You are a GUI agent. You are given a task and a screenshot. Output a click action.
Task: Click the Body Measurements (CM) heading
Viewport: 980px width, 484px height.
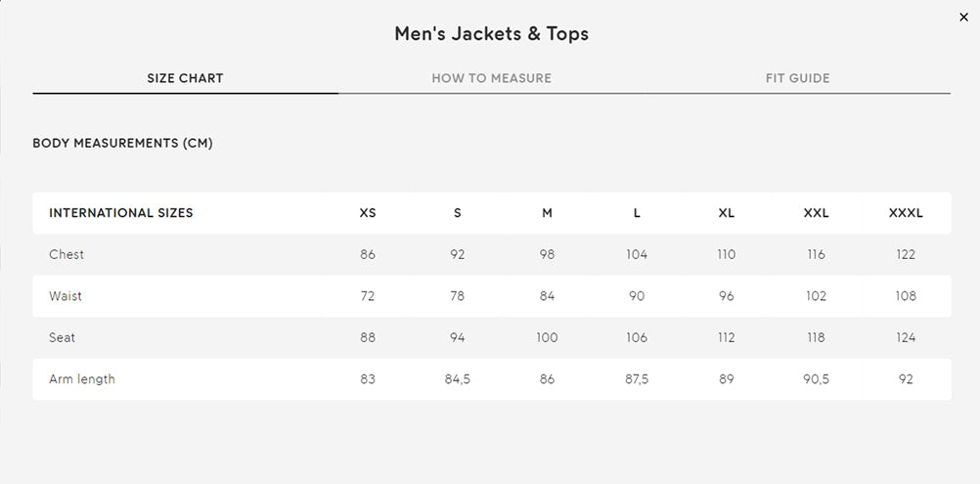pyautogui.click(x=122, y=143)
